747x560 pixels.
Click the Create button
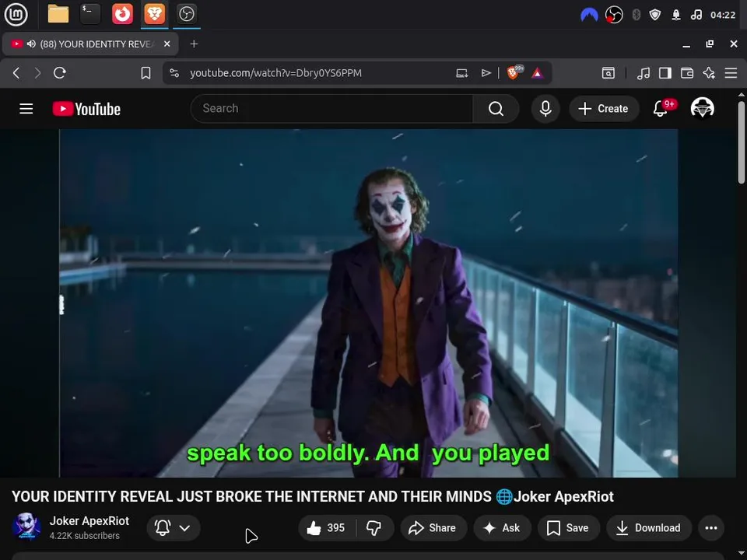click(604, 109)
